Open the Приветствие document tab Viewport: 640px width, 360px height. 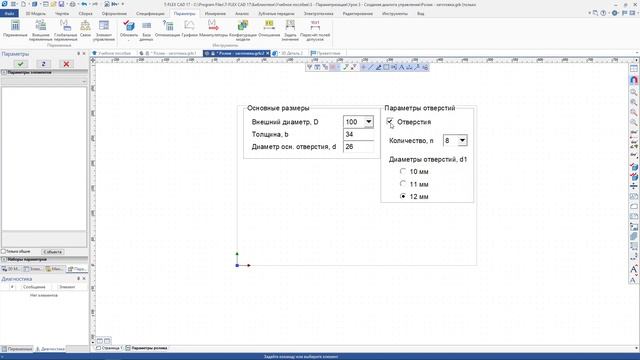tap(326, 53)
